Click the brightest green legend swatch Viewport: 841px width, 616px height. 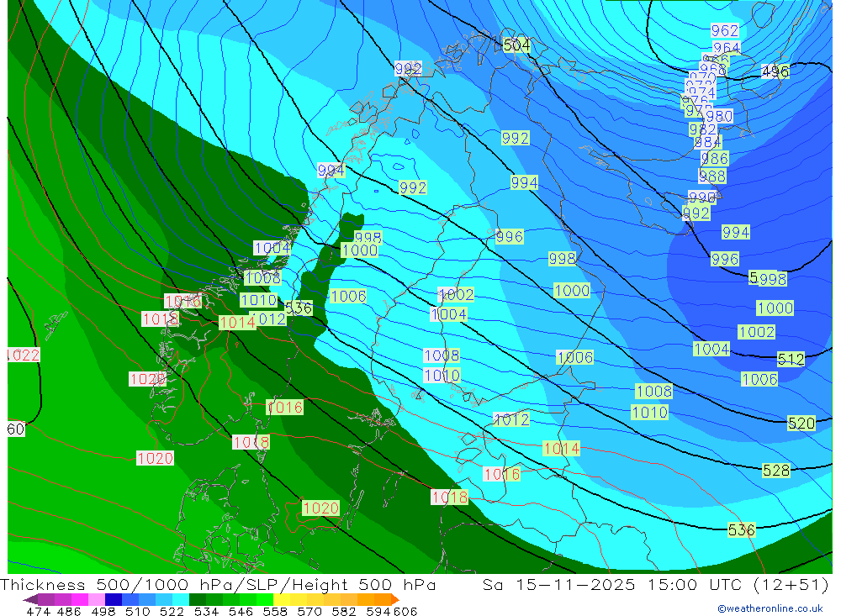(x=265, y=599)
